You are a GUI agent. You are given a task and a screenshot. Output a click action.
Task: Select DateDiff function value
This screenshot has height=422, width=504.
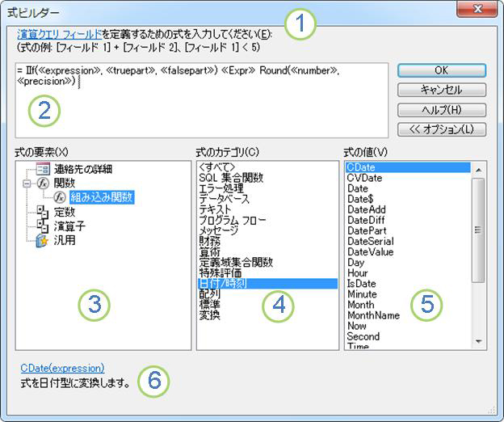click(x=408, y=220)
